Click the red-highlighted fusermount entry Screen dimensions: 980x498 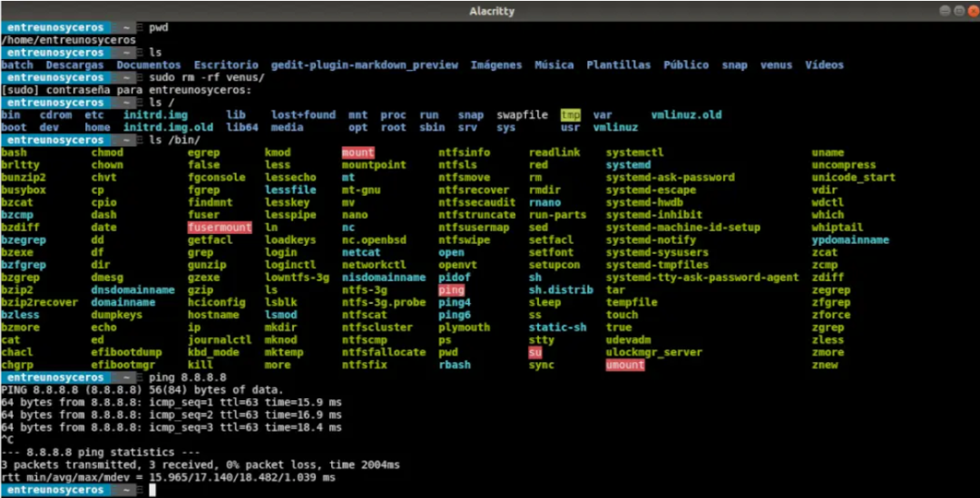coord(220,228)
